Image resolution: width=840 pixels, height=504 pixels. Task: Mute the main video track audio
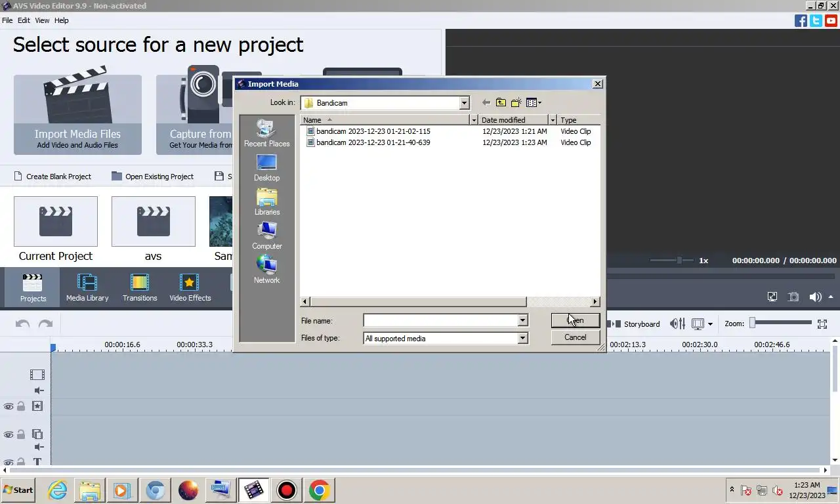(x=39, y=390)
